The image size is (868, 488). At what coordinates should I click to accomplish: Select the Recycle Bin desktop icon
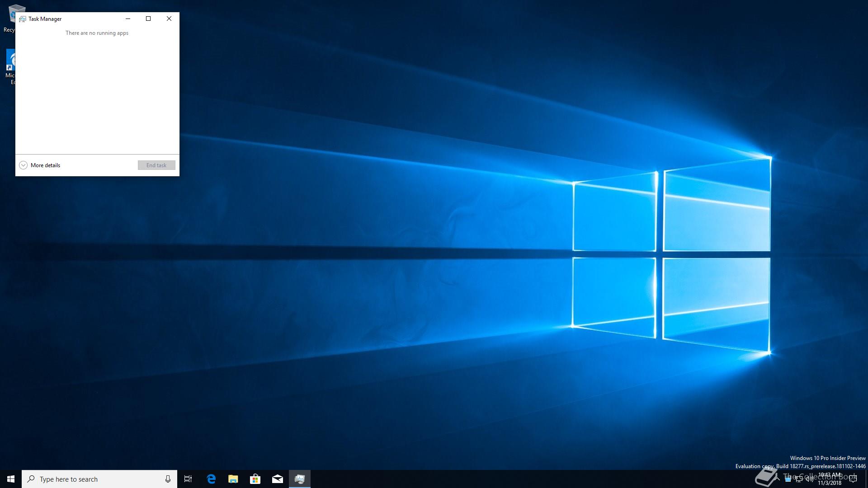click(11, 19)
